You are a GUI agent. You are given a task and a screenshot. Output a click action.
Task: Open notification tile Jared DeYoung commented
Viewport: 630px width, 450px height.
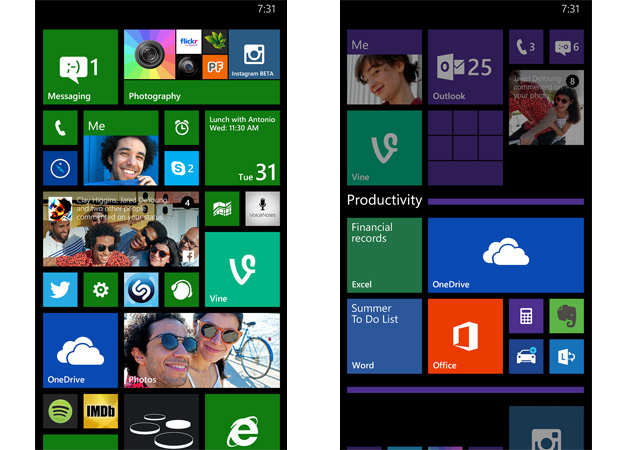pyautogui.click(x=546, y=107)
